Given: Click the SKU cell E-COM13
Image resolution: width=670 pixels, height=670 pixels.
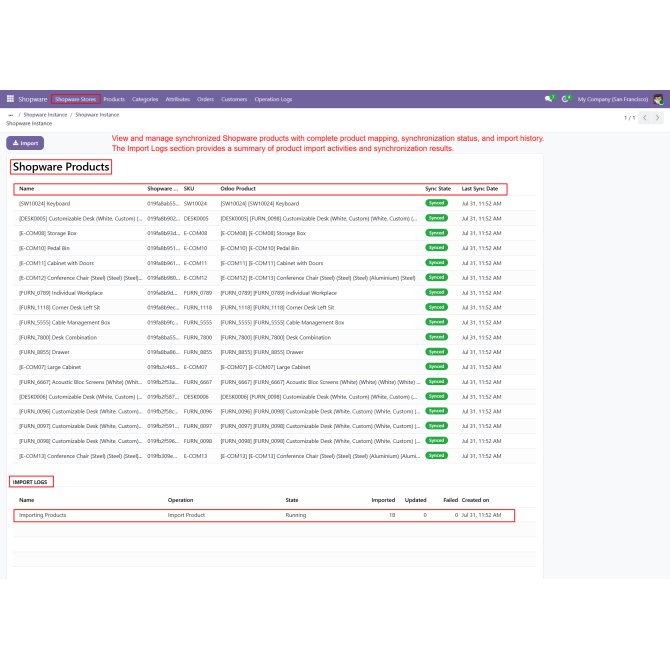Looking at the screenshot, I should (195, 456).
